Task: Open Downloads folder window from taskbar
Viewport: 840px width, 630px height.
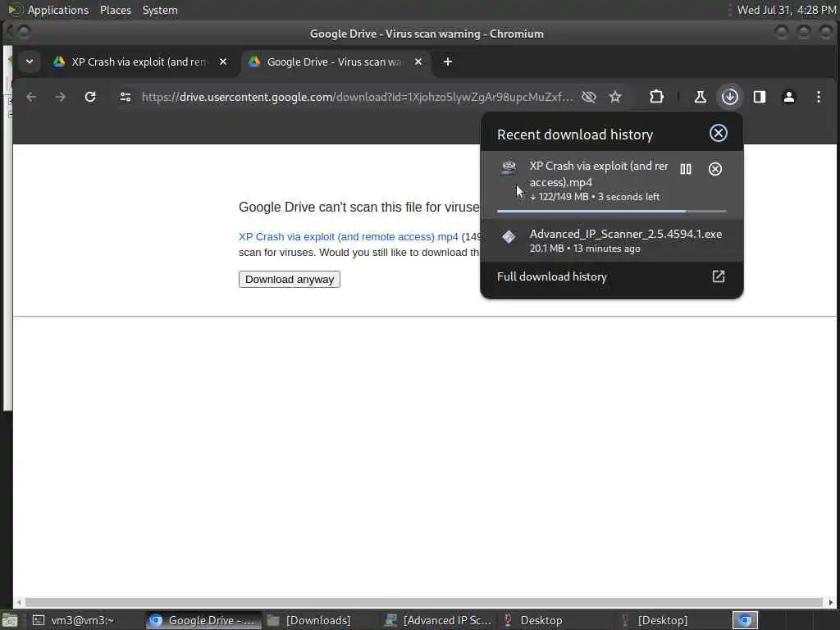Action: tap(309, 620)
